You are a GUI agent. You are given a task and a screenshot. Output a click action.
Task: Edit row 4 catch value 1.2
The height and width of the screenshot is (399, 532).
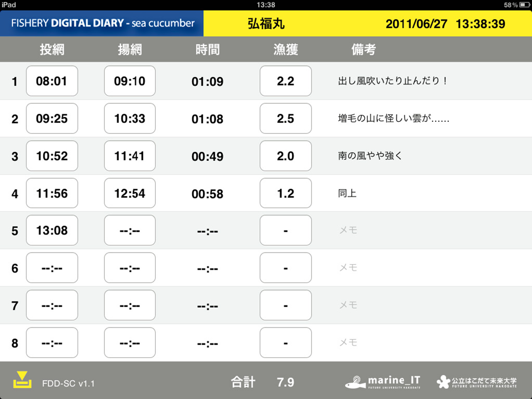pyautogui.click(x=286, y=193)
